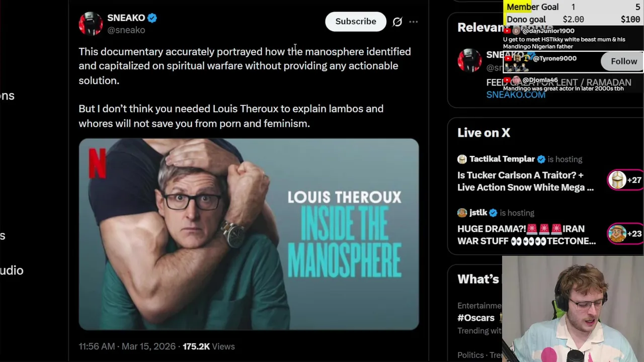Join the HUGE DRAMA Iran live space
The width and height of the screenshot is (644, 362).
click(x=526, y=235)
